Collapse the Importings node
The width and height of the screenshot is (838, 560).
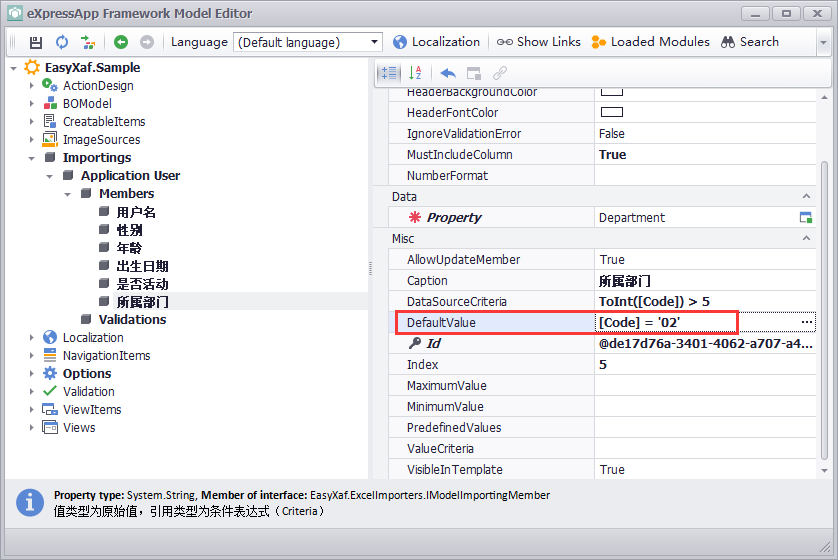pyautogui.click(x=32, y=158)
